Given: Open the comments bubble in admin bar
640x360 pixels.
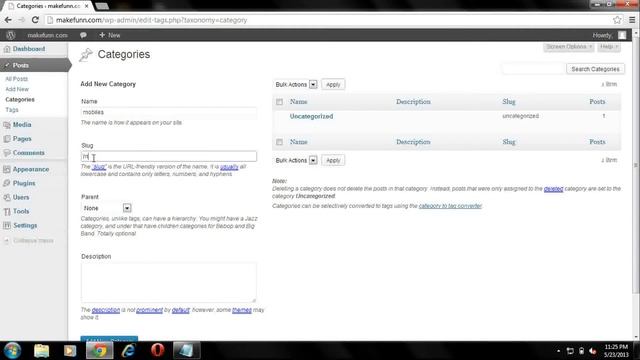Looking at the screenshot, I should click(83, 35).
